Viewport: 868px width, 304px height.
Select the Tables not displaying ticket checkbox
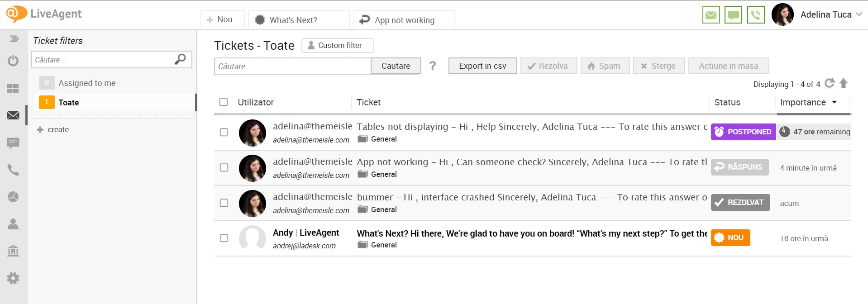point(224,132)
